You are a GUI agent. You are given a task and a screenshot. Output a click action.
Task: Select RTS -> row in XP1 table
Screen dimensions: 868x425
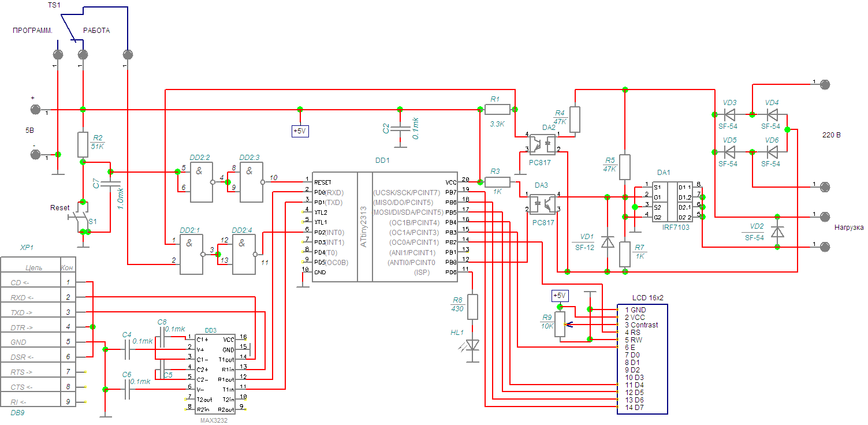39,372
